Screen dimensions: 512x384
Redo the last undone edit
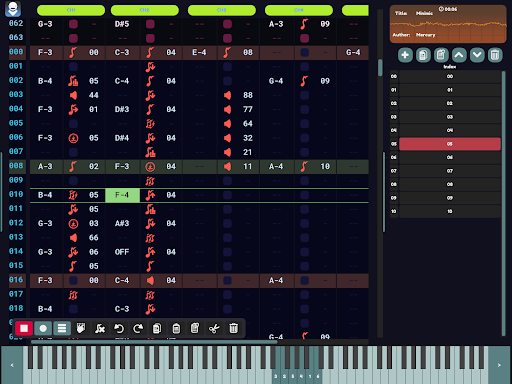pos(138,328)
